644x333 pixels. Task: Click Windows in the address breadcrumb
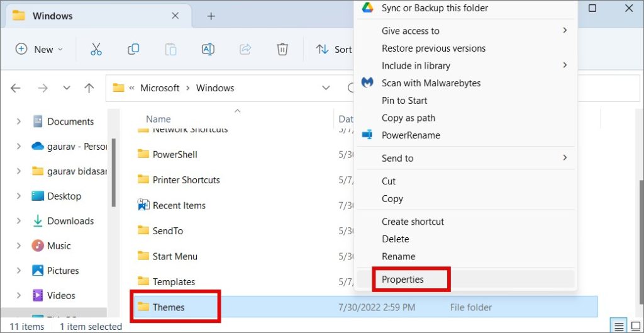click(215, 88)
